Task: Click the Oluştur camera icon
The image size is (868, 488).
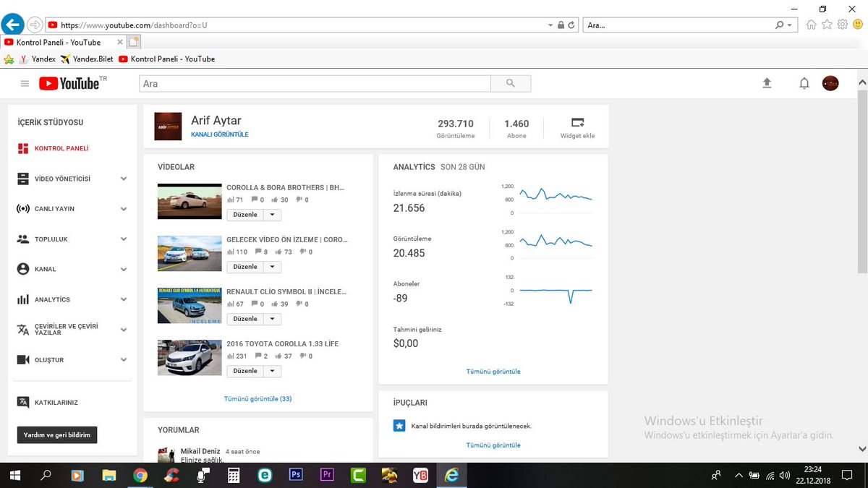Action: tap(22, 360)
